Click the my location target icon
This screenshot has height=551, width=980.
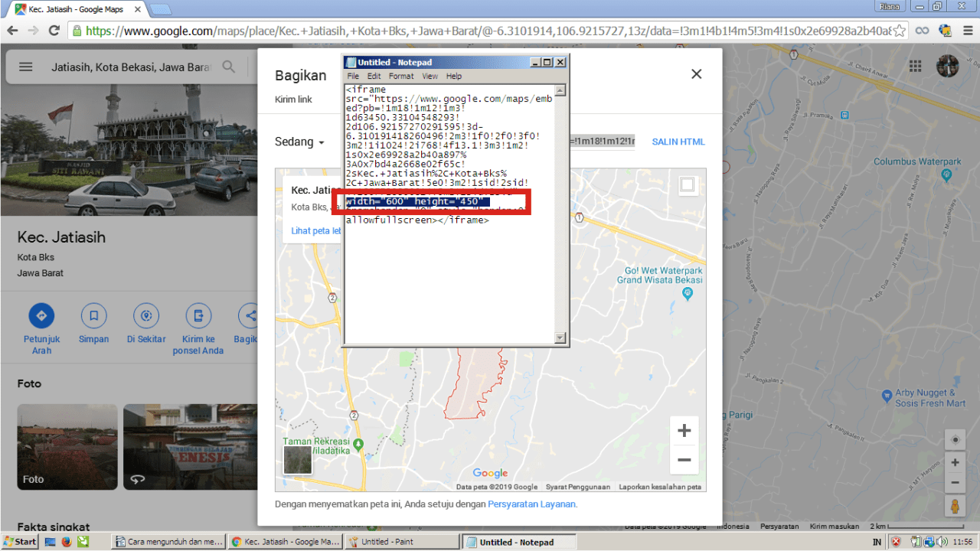955,440
